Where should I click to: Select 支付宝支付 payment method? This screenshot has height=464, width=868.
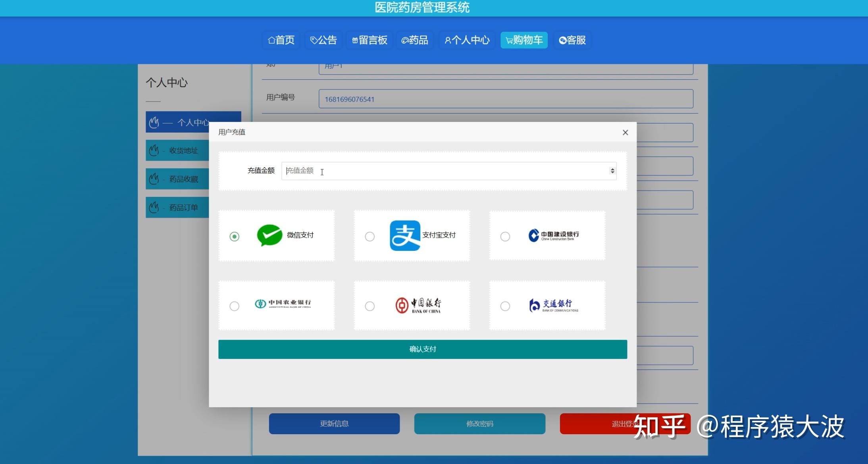[x=370, y=236]
